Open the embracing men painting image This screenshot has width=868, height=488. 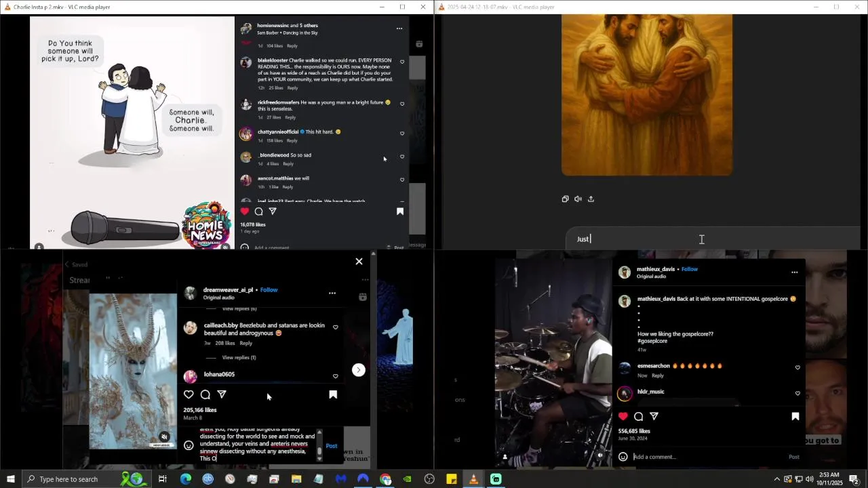point(647,95)
